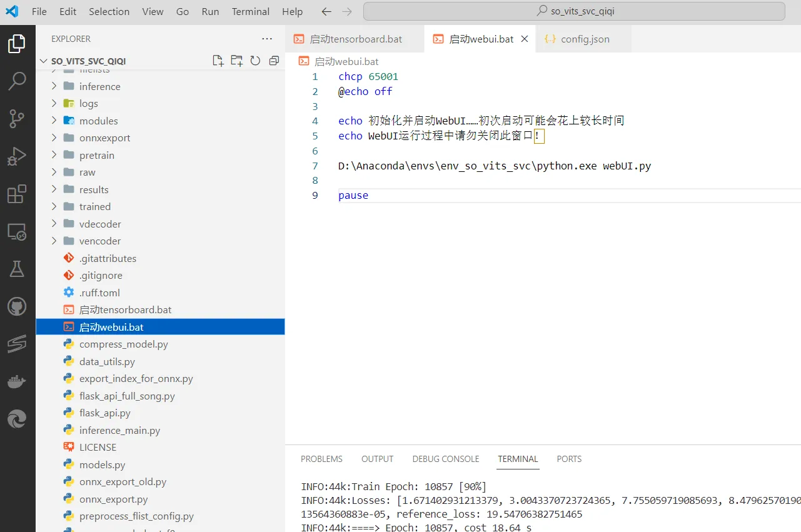The image size is (801, 532).
Task: Open the GitHub view in activity bar
Action: pos(17,306)
